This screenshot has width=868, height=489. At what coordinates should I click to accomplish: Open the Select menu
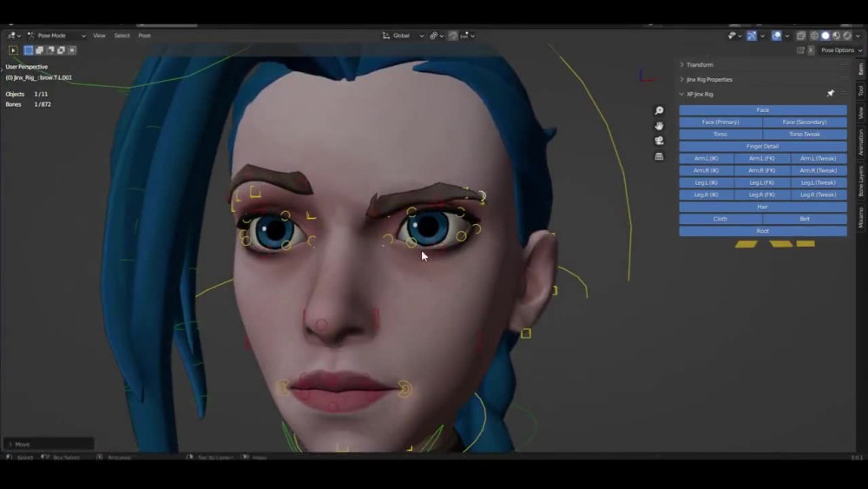click(122, 36)
